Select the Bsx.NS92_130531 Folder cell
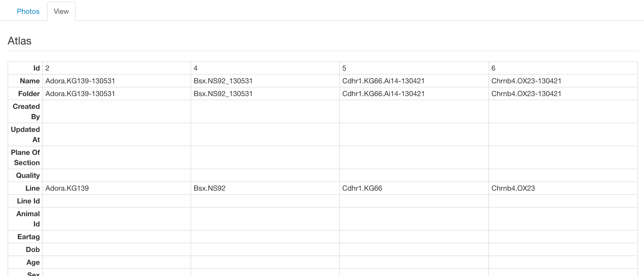The width and height of the screenshot is (644, 276). pyautogui.click(x=265, y=94)
